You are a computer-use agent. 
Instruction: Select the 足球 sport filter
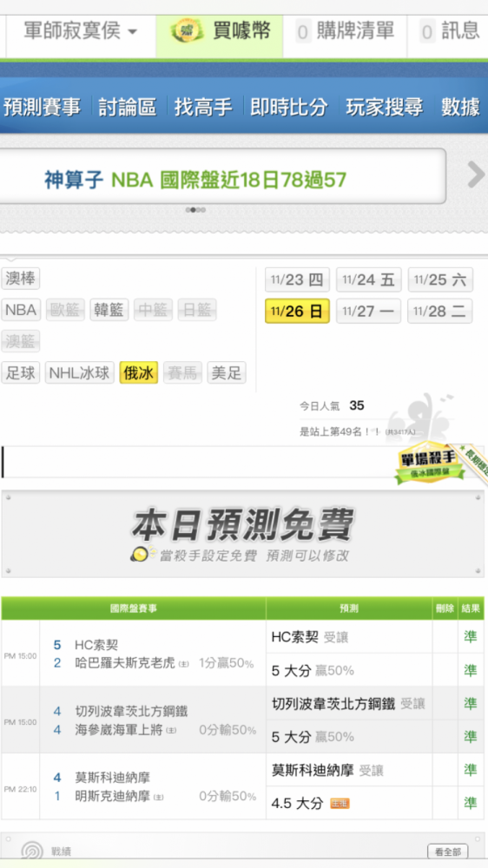21,373
